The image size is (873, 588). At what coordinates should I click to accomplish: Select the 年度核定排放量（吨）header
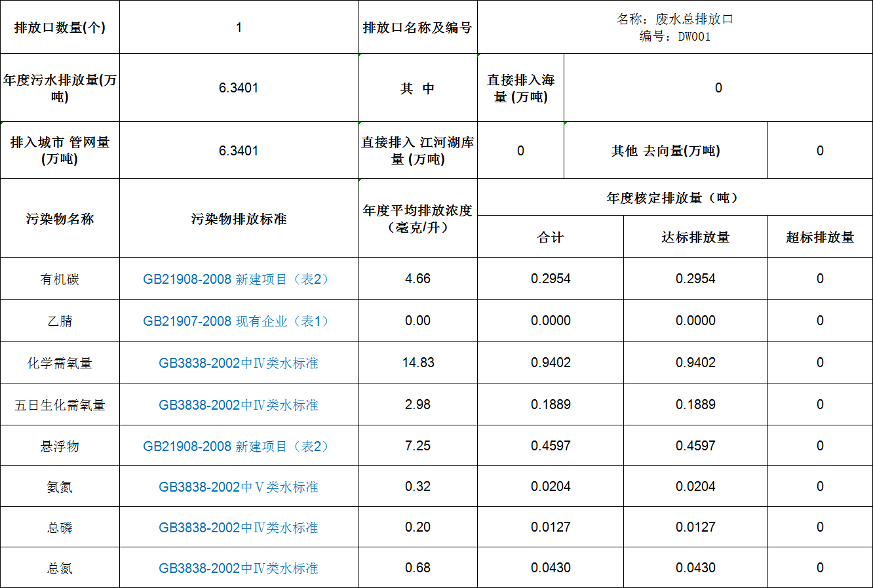674,198
